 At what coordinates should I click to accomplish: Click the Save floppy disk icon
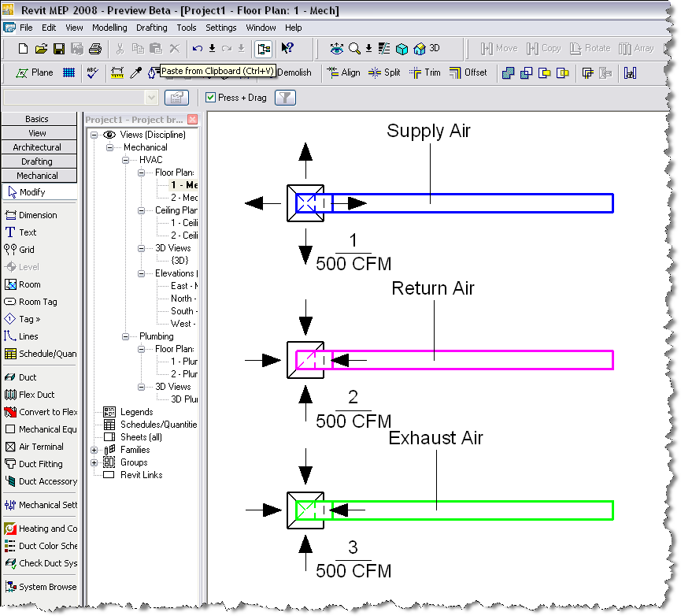(x=59, y=49)
